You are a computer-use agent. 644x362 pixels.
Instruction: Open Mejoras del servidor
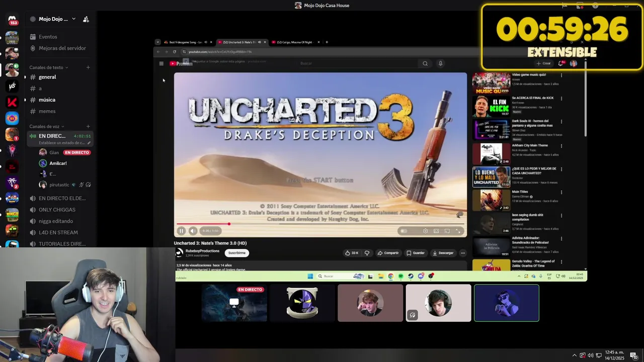pos(60,48)
